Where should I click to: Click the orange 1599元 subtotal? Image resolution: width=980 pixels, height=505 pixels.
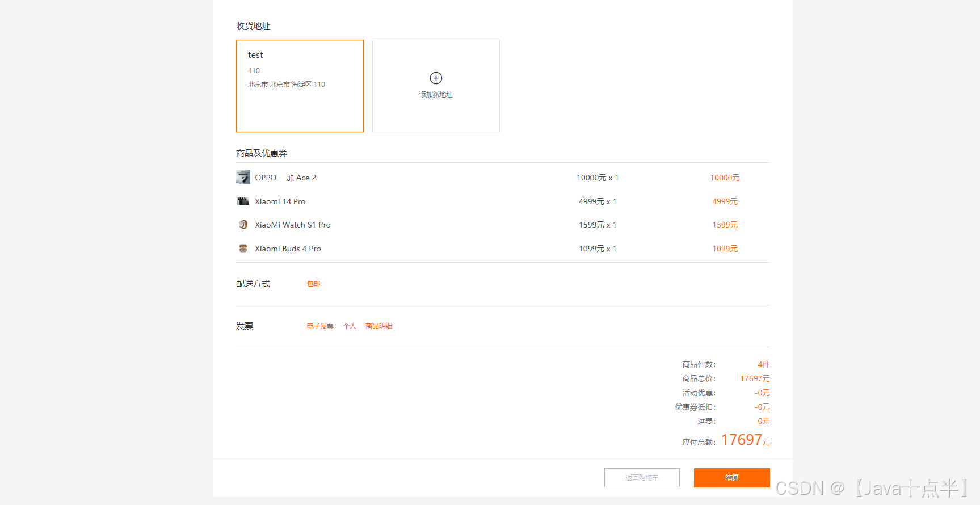[x=725, y=225]
